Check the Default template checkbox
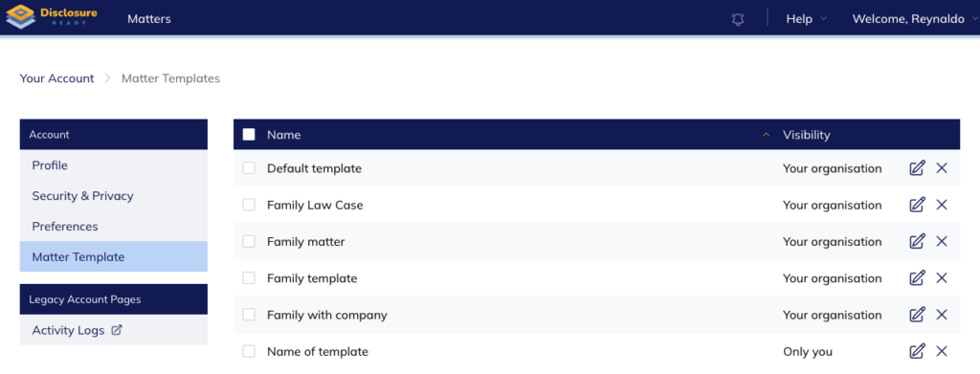 point(249,168)
